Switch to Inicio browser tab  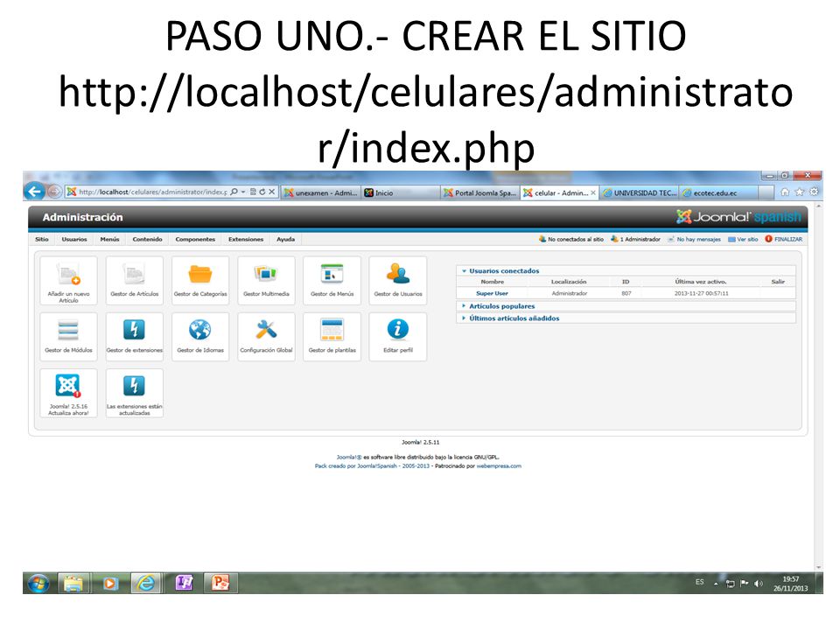point(400,192)
